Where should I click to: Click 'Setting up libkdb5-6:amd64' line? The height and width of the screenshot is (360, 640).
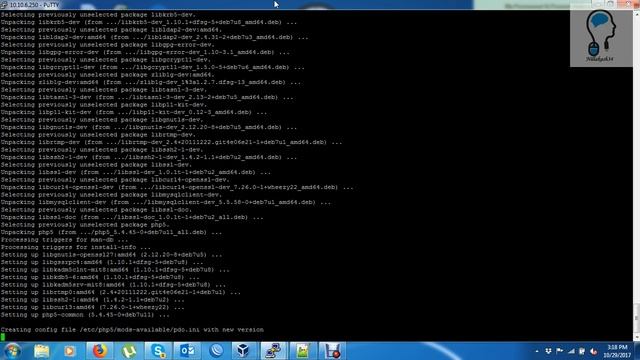pos(100,277)
